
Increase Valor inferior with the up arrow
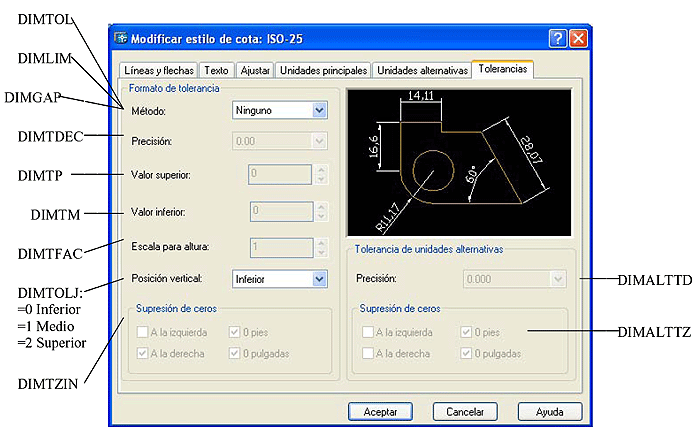321,207
